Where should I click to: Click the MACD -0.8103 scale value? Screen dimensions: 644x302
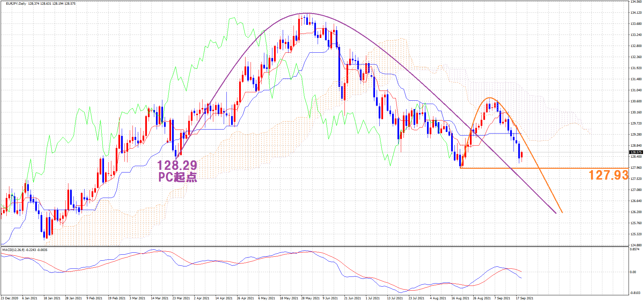tap(635, 293)
